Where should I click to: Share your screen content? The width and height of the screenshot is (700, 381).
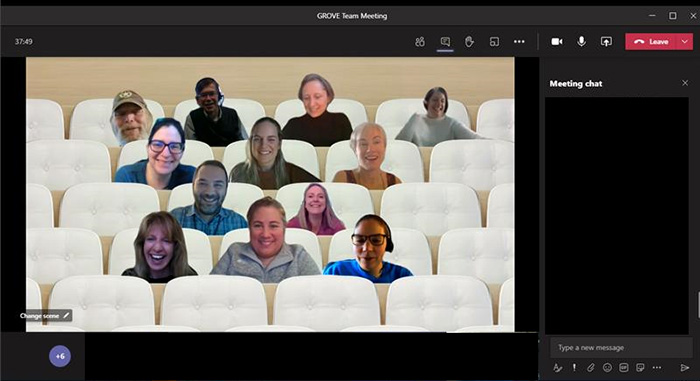point(606,42)
